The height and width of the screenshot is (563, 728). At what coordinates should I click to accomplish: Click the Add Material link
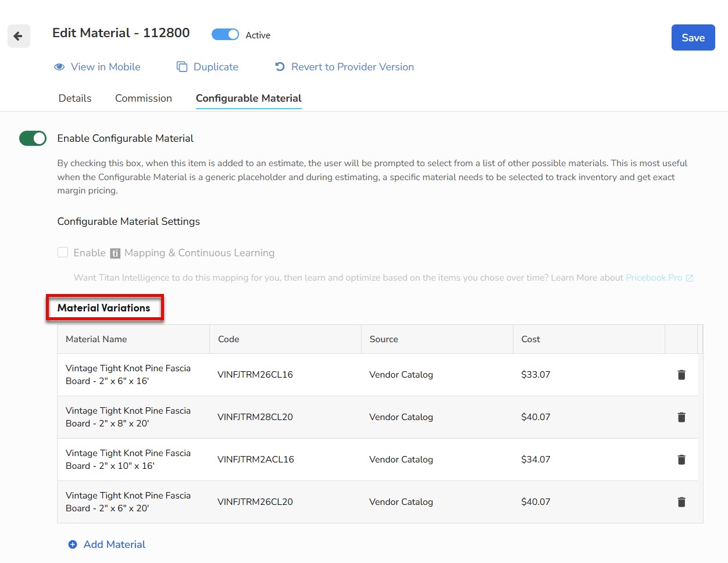[x=115, y=544]
